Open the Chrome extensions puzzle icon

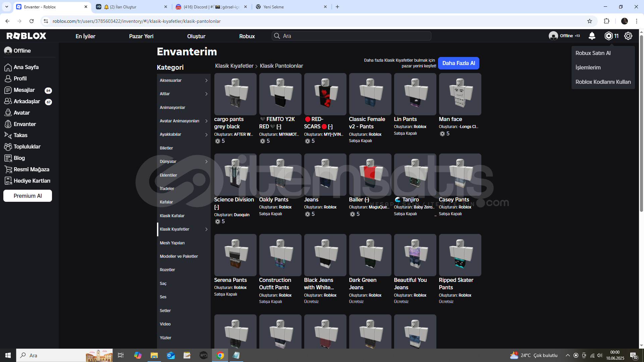[606, 21]
